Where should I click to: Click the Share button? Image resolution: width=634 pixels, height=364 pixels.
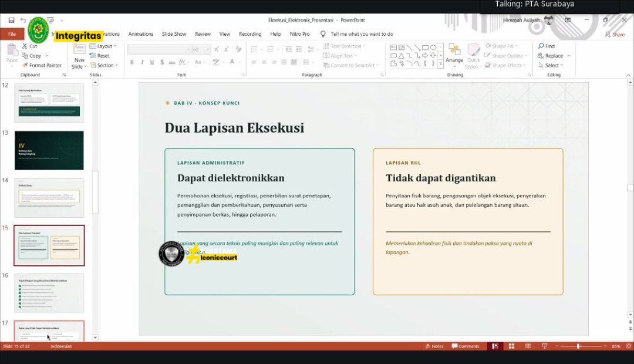click(615, 35)
